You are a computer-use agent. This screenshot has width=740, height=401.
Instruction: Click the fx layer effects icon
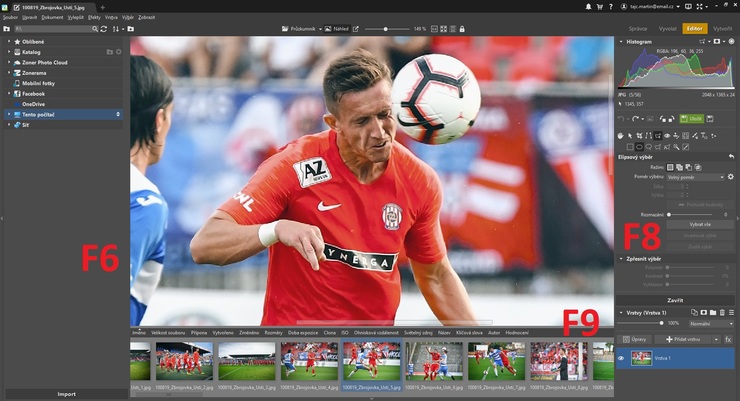click(x=729, y=340)
